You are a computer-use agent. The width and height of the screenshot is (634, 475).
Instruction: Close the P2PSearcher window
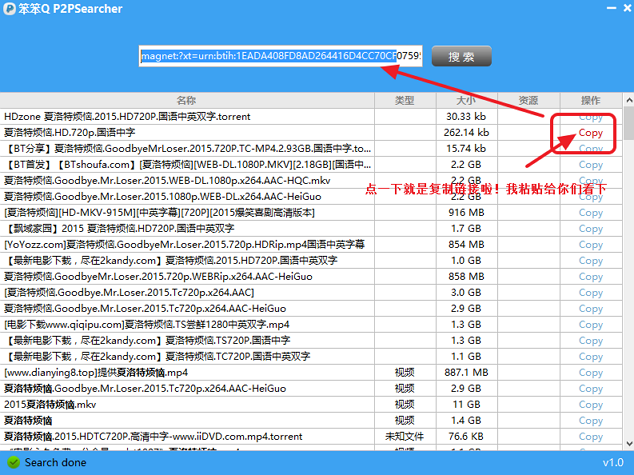coord(628,8)
